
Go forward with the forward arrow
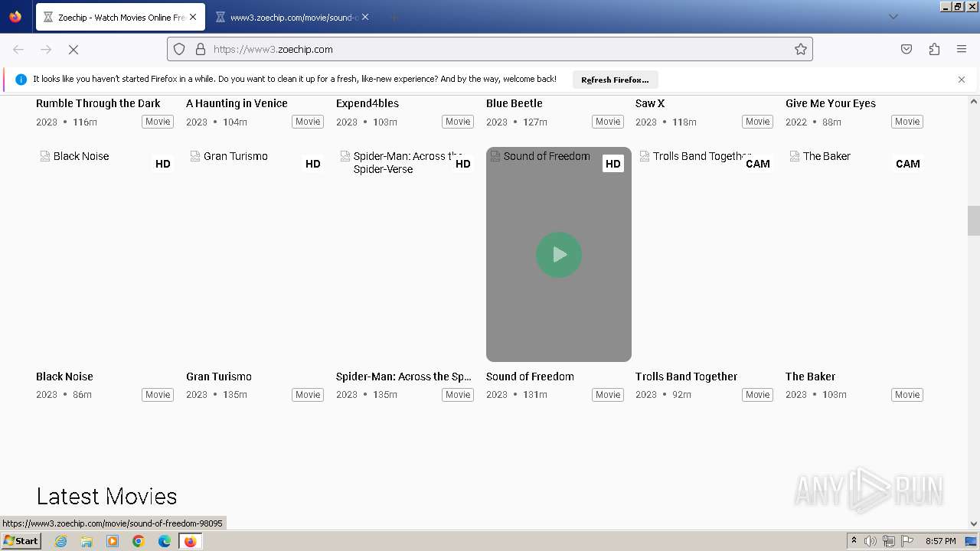pos(46,49)
